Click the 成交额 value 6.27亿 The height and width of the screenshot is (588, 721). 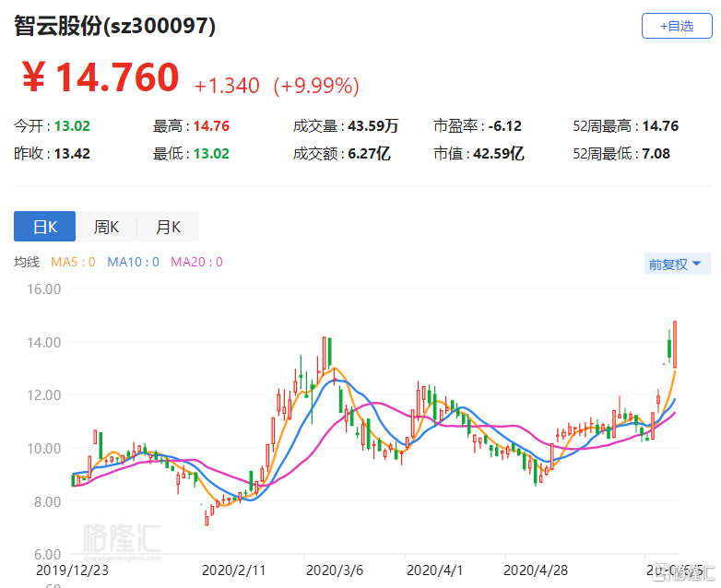point(369,154)
